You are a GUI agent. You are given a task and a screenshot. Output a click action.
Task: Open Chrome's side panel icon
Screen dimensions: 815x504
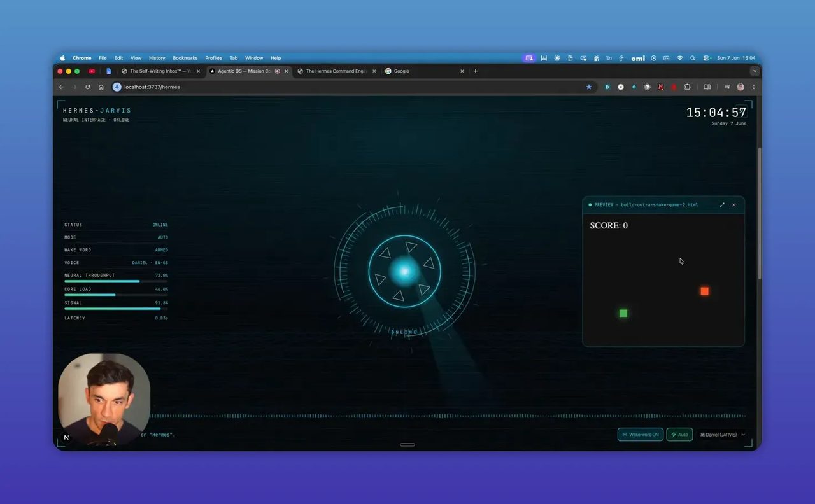point(707,87)
